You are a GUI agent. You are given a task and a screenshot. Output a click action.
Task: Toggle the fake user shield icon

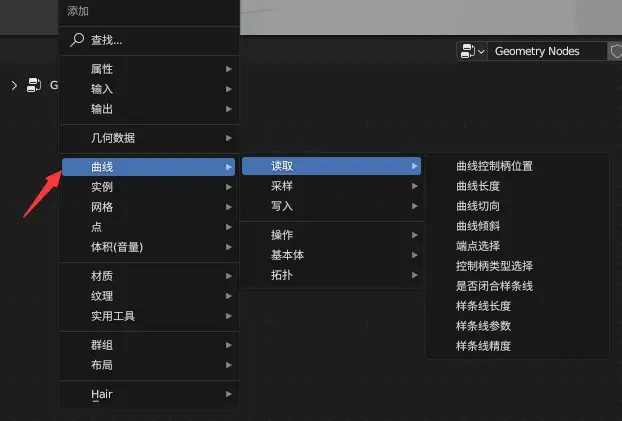(x=615, y=51)
